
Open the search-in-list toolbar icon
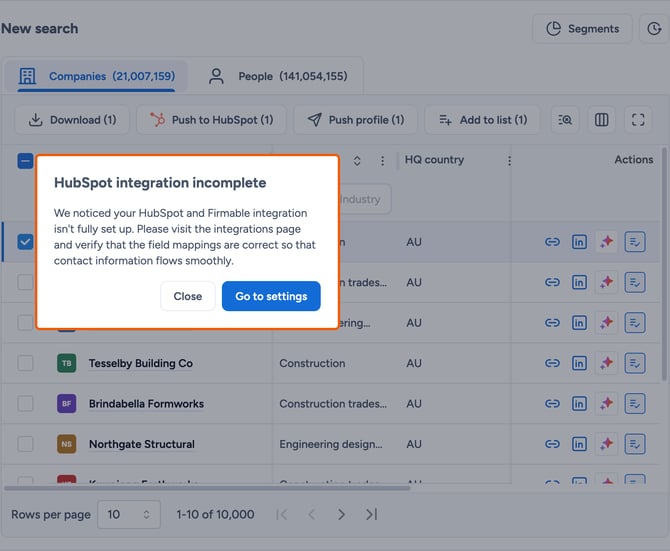pyautogui.click(x=565, y=120)
